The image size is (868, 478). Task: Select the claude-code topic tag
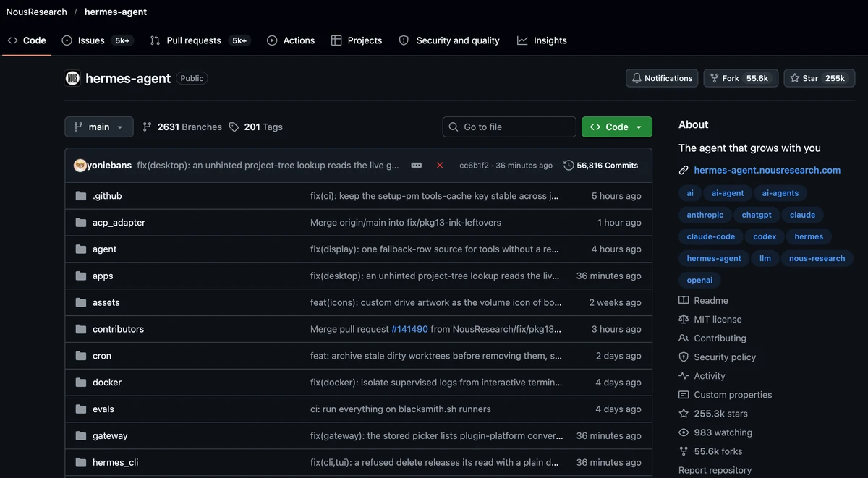(711, 236)
